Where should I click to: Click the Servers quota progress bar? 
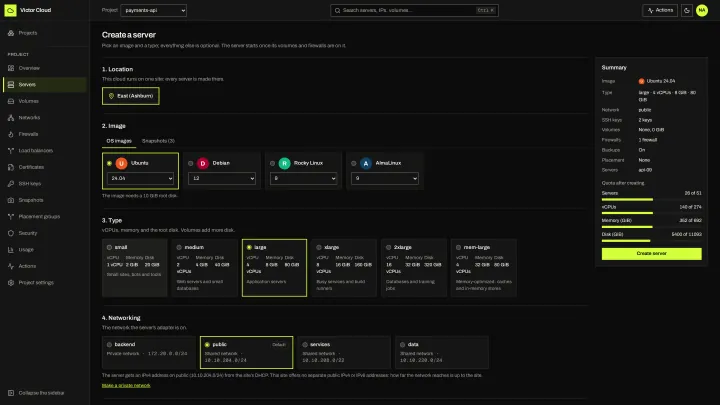tap(652, 199)
